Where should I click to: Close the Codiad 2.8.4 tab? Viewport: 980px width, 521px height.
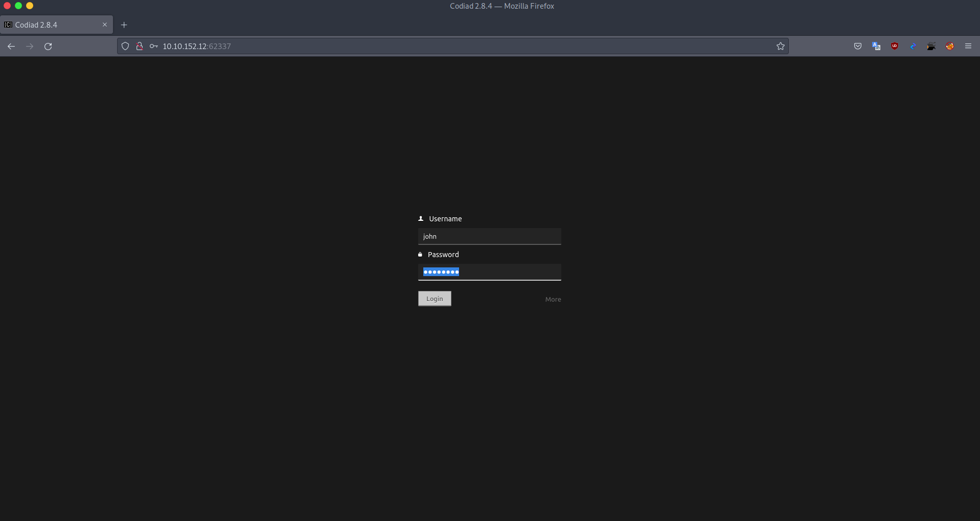coord(105,25)
